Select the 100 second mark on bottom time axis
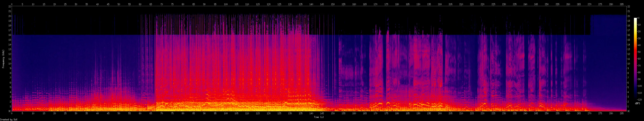 [x=226, y=113]
